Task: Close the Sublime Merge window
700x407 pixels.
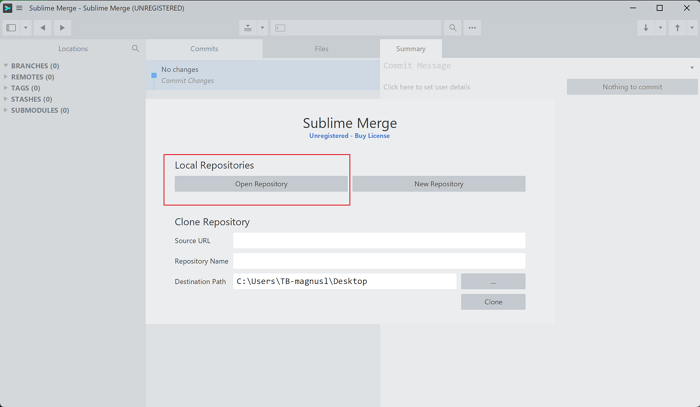Action: (687, 8)
